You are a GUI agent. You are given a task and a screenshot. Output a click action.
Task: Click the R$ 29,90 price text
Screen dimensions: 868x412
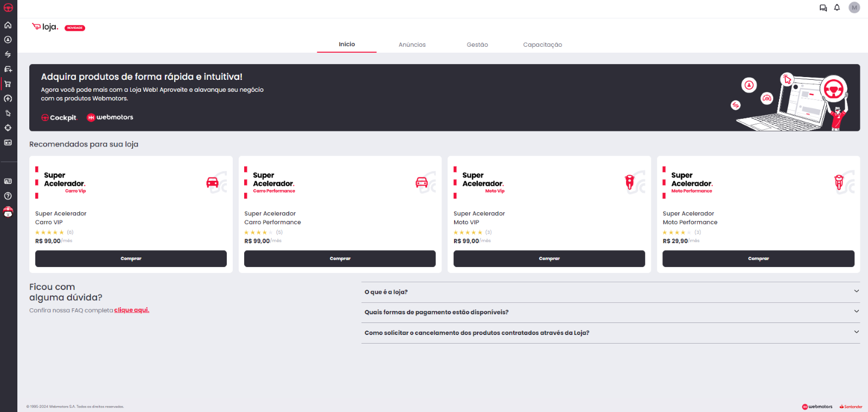(675, 241)
